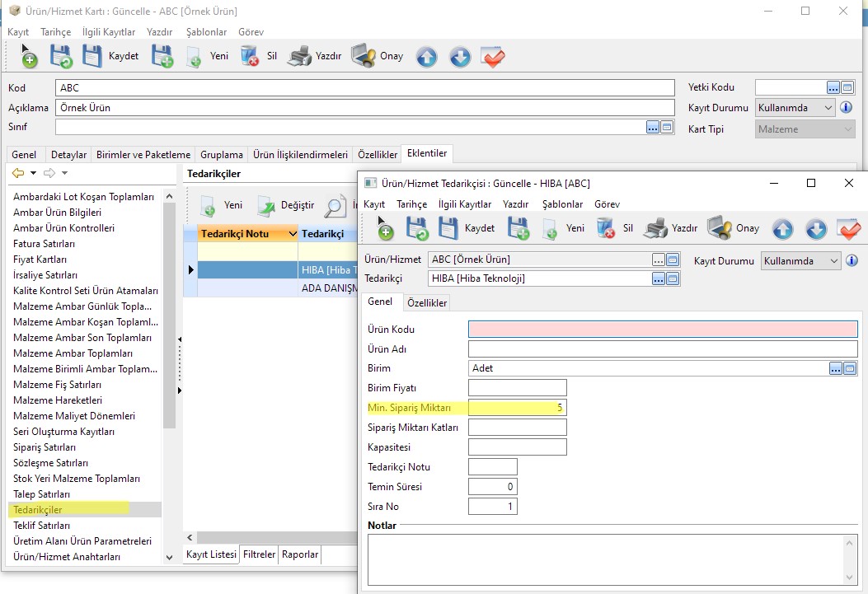The image size is (868, 594).
Task: Click red checkmark icon in supplier dialog toolbar
Action: 848,228
